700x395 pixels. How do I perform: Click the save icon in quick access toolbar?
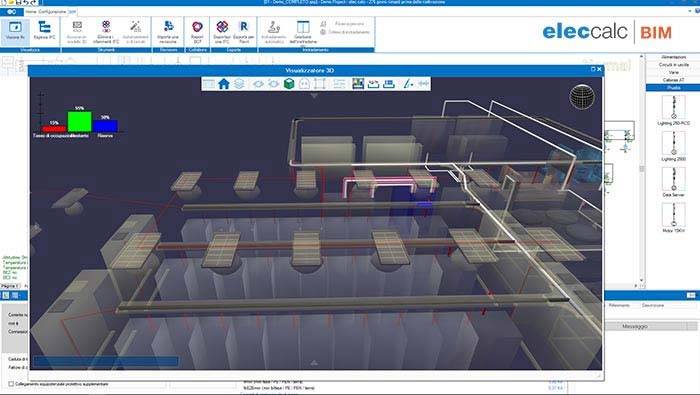[x=18, y=2]
